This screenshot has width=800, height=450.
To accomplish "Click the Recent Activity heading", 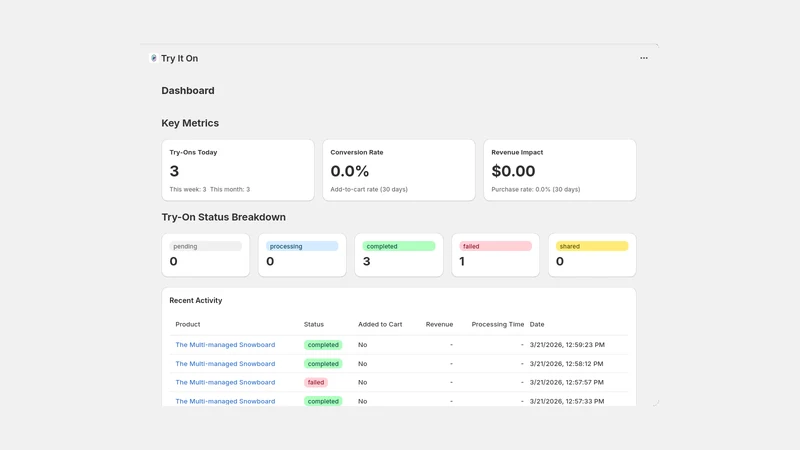I will pos(195,301).
